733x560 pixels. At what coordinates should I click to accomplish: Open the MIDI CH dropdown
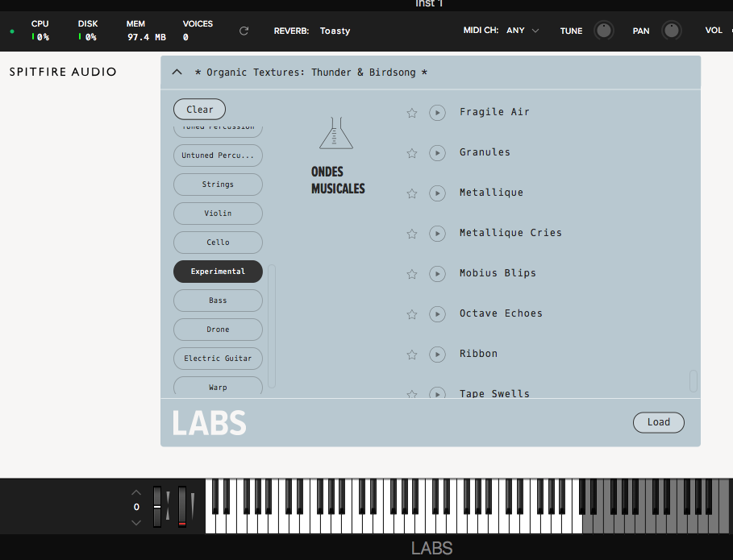[522, 31]
